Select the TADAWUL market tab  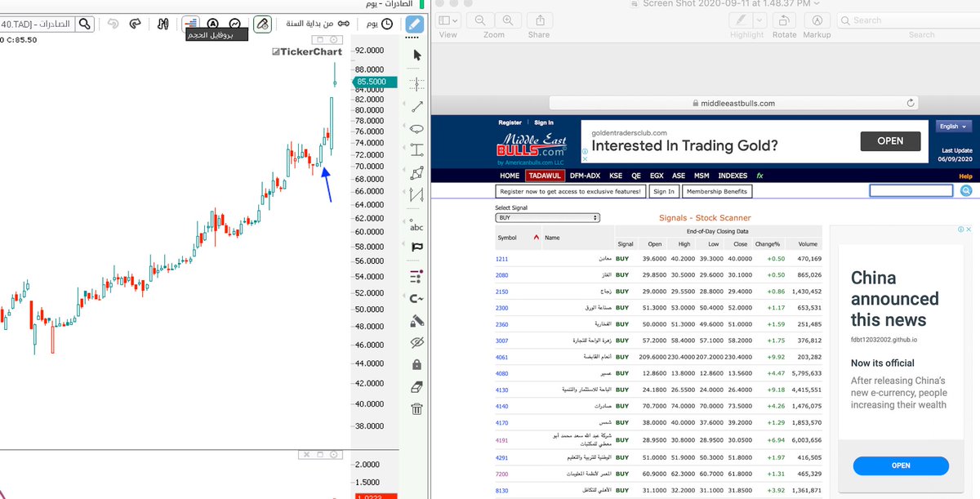[x=546, y=176]
